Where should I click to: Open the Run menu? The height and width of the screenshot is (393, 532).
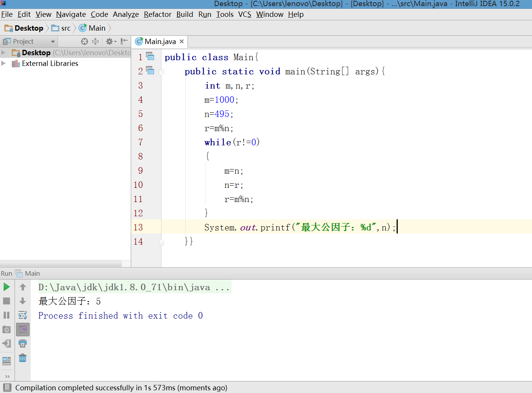coord(205,14)
